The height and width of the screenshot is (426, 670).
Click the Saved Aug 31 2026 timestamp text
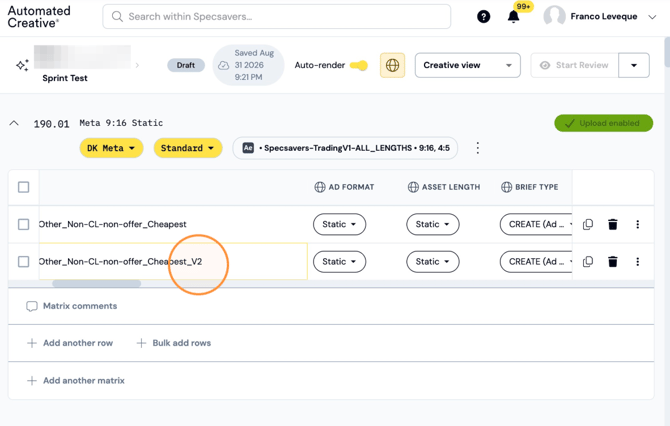[254, 65]
